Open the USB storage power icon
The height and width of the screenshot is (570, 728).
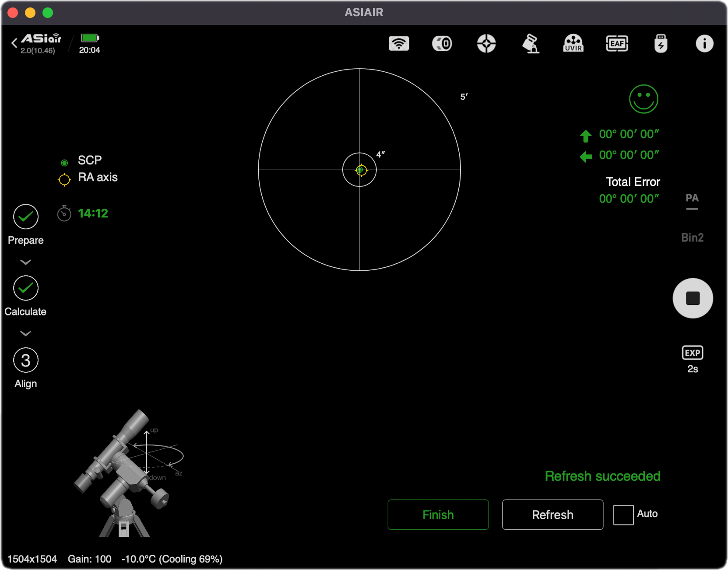(x=661, y=44)
